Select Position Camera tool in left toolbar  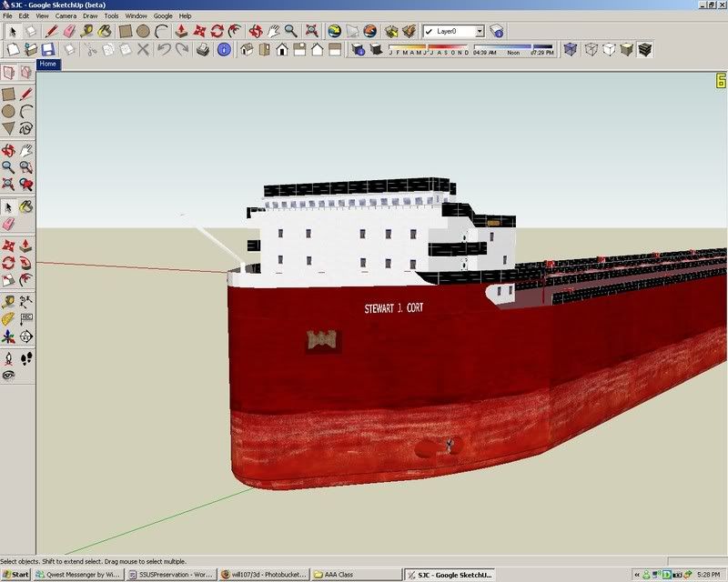tap(8, 357)
